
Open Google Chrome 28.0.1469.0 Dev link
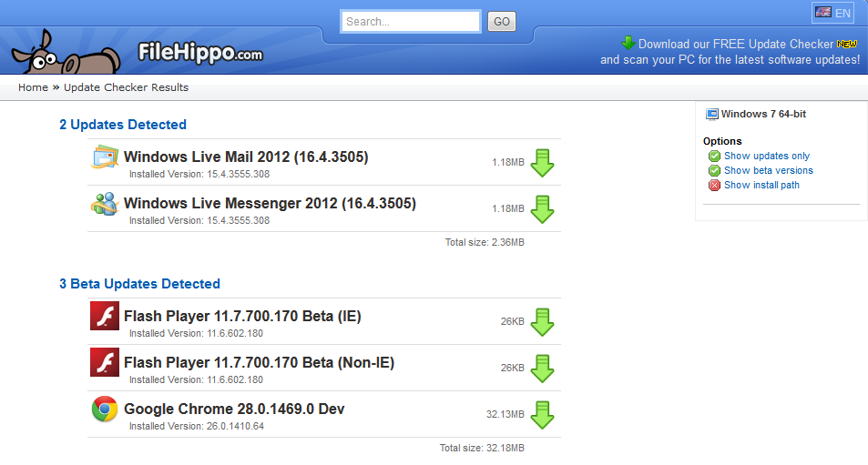[x=234, y=409]
